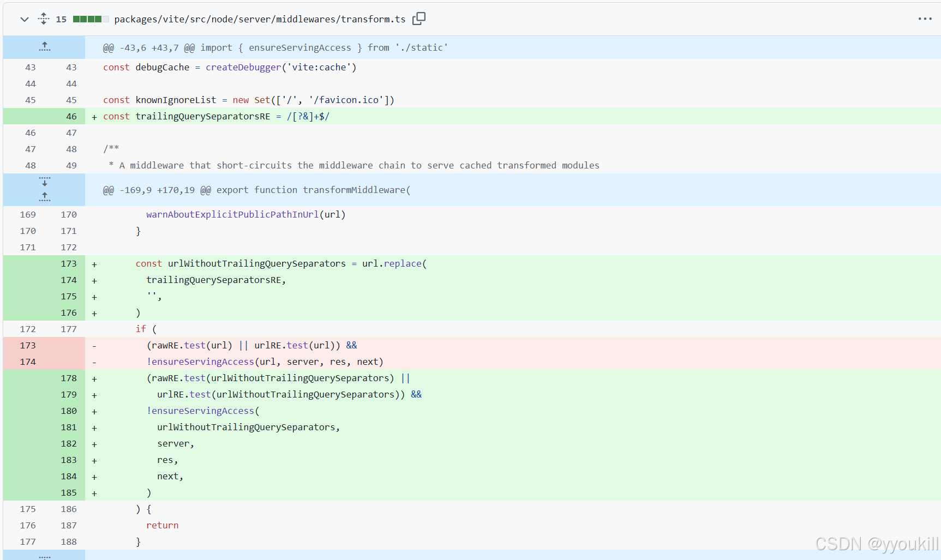Screen dimensions: 941x560
Task: Collapse the transform.ts file diff chevron
Action: (x=24, y=19)
